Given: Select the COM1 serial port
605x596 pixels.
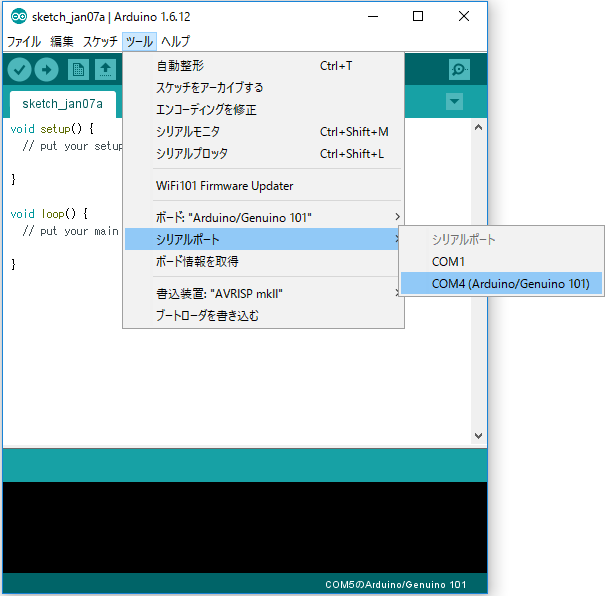Looking at the screenshot, I should click(501, 262).
